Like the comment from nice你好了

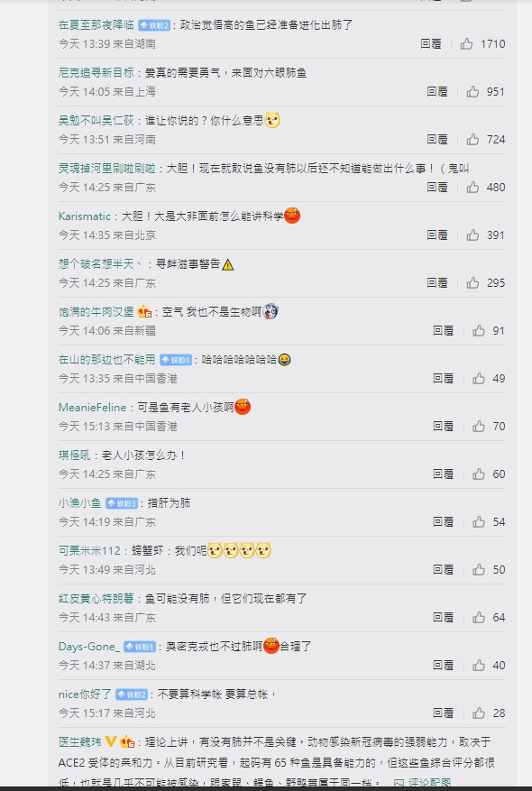479,713
